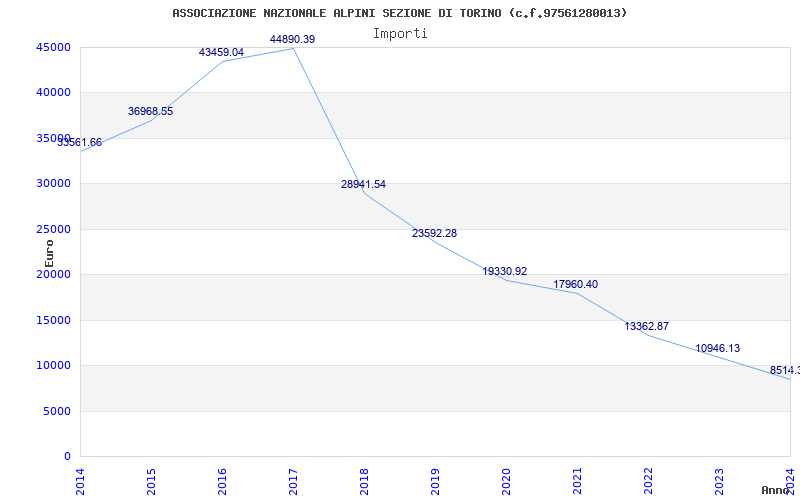Click the data label 28941.54
Screen dimensions: 800x500
click(x=363, y=184)
